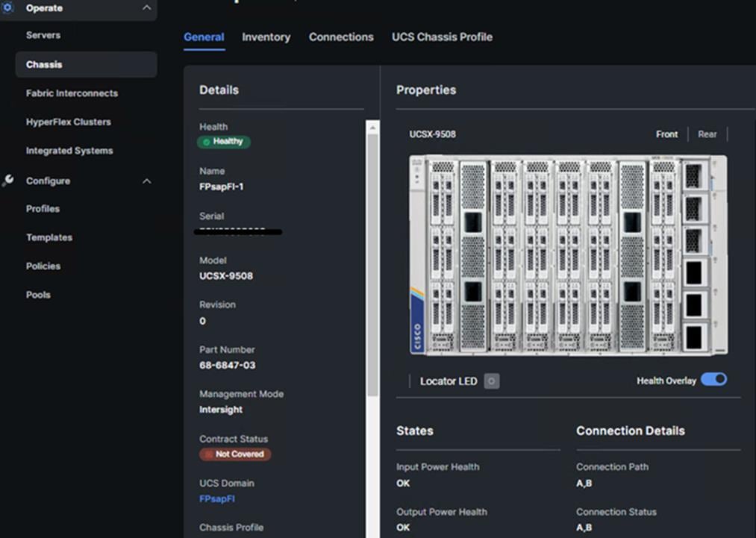Click the Locator LED indicator icon
The height and width of the screenshot is (538, 756).
click(x=491, y=381)
